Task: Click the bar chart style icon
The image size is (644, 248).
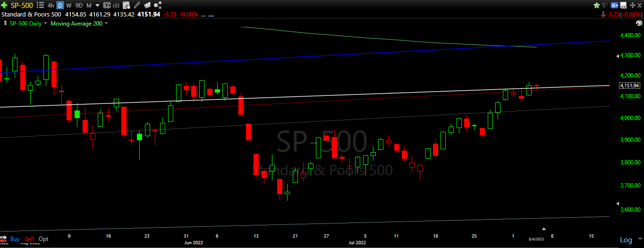Action: [x=116, y=5]
